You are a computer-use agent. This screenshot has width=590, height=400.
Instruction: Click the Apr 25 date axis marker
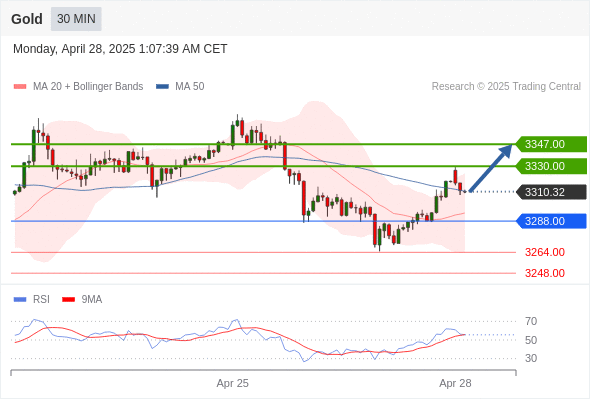pyautogui.click(x=233, y=383)
